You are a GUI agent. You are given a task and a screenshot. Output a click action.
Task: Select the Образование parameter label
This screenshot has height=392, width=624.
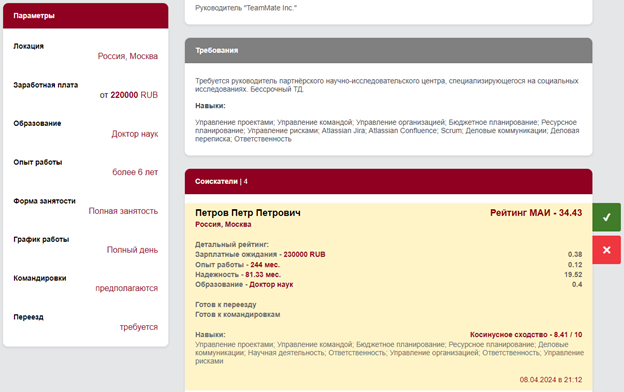point(37,123)
